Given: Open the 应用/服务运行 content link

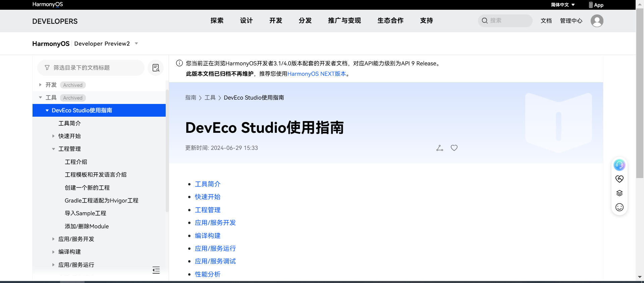Looking at the screenshot, I should [215, 248].
